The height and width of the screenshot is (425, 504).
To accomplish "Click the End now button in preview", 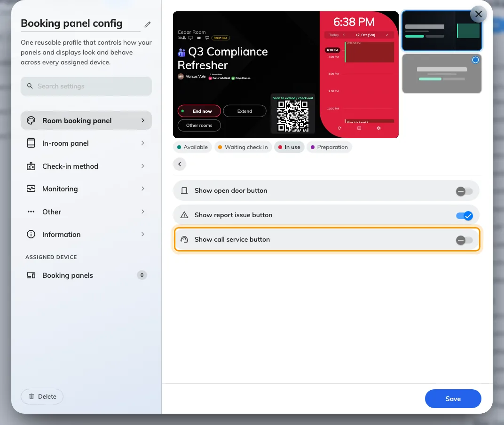I will pyautogui.click(x=199, y=111).
